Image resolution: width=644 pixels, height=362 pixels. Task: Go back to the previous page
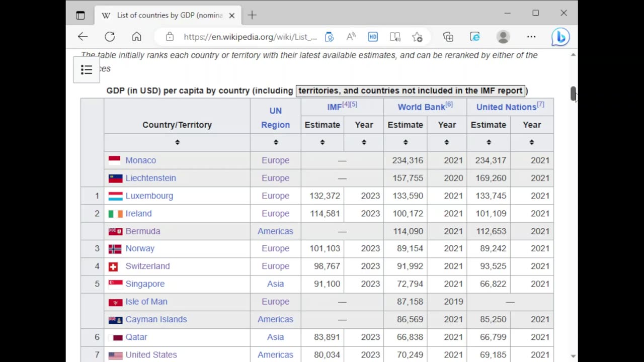[x=83, y=37]
